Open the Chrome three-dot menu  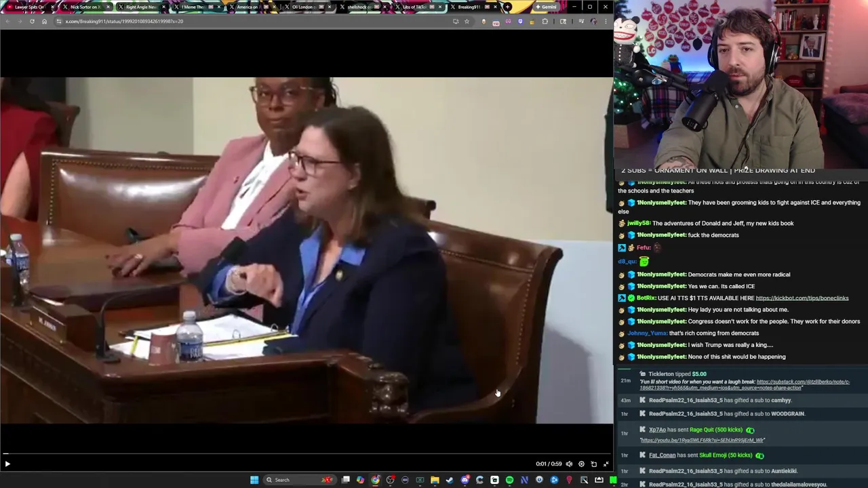(606, 21)
